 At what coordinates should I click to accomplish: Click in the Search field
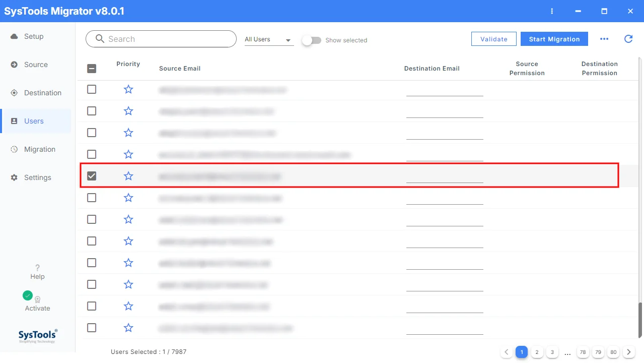161,39
